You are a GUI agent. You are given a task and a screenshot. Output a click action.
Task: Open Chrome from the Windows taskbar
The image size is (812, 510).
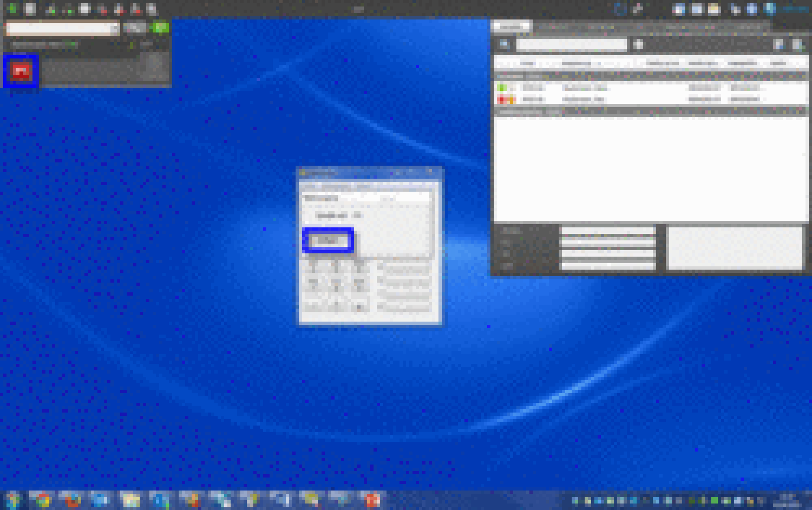(x=42, y=499)
